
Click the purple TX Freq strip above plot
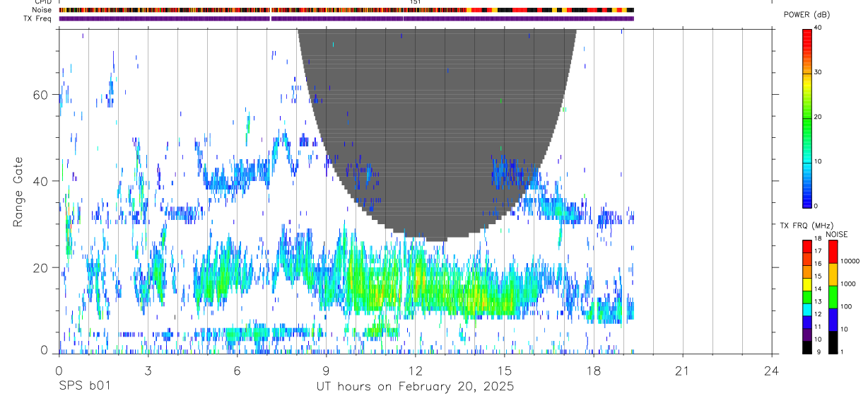tap(346, 18)
